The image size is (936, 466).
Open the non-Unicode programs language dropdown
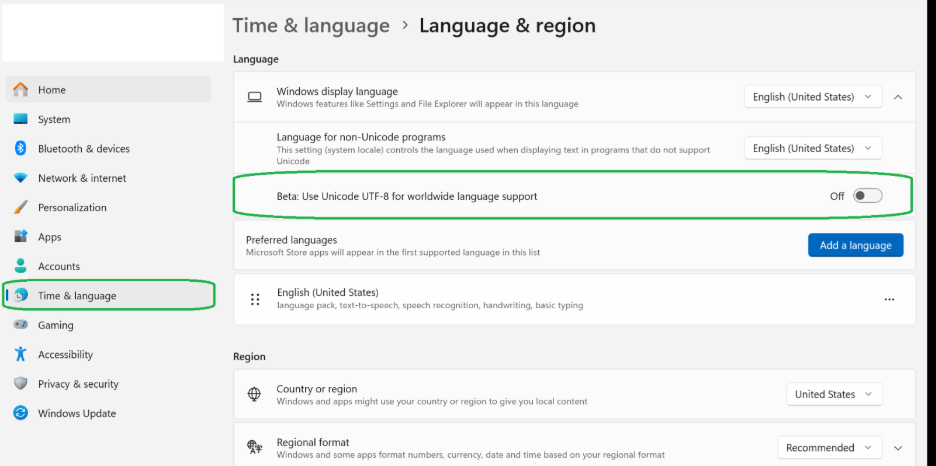(813, 148)
